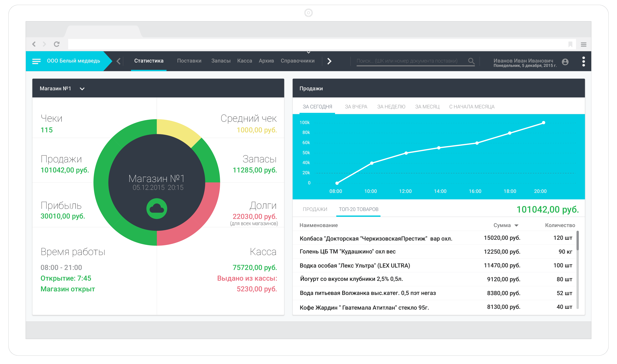Viewport: 617px width, 364px height.
Task: Expand the small chevron above the navigation bar
Action: click(309, 52)
